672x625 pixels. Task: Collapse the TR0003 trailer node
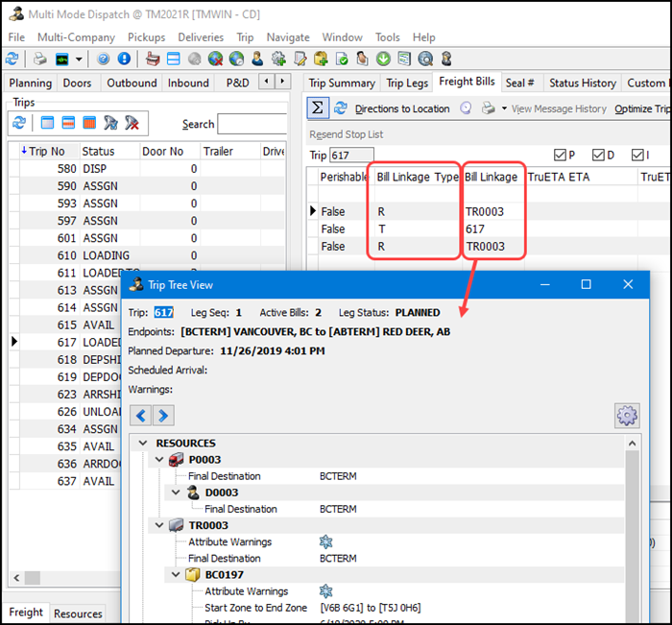click(160, 526)
